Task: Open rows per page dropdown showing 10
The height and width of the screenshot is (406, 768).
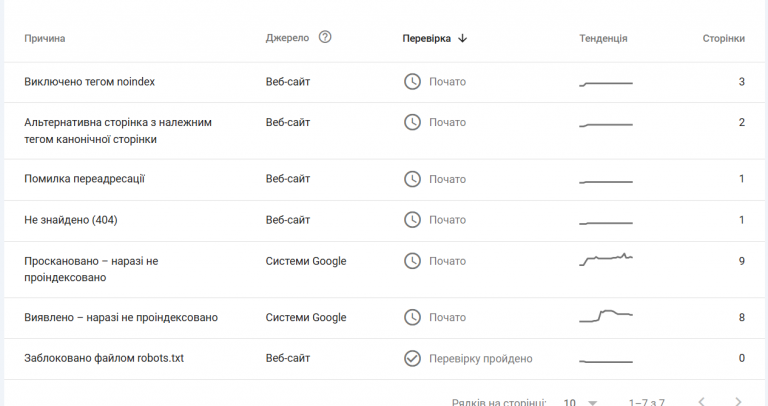Action: 580,402
